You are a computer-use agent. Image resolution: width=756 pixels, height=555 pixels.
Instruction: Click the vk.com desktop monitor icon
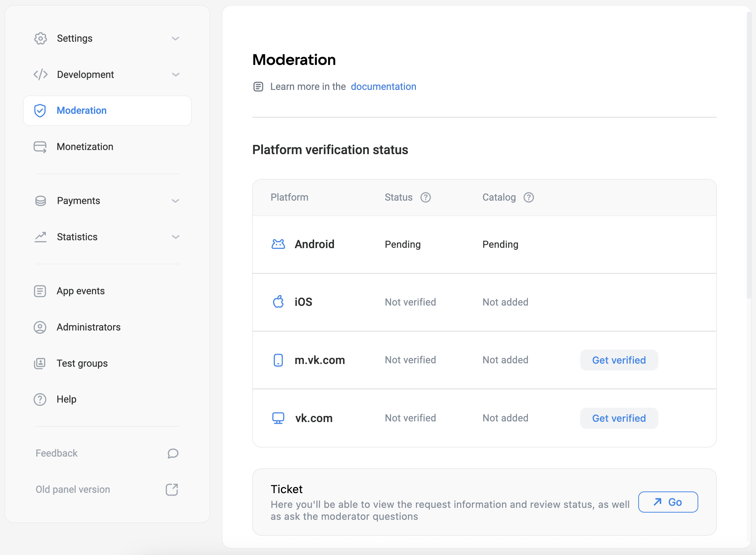(278, 418)
